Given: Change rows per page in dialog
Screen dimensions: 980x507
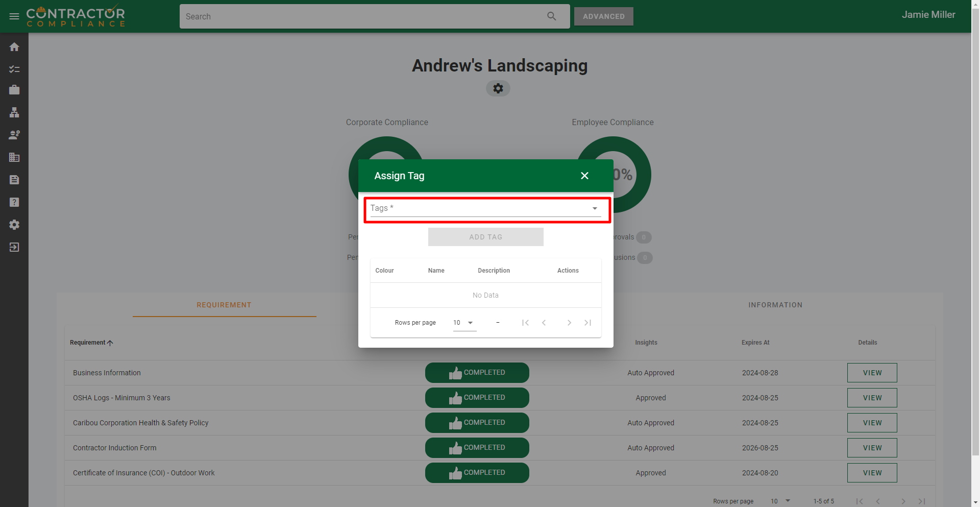Looking at the screenshot, I should pyautogui.click(x=464, y=323).
